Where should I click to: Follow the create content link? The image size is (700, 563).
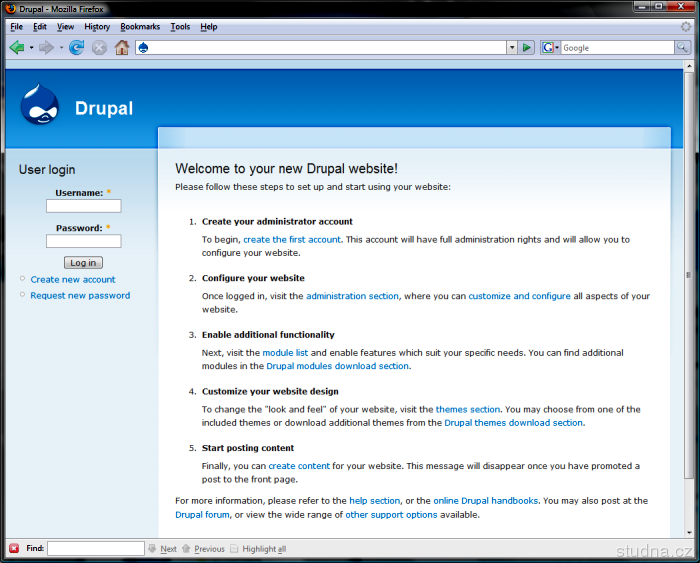pyautogui.click(x=299, y=466)
